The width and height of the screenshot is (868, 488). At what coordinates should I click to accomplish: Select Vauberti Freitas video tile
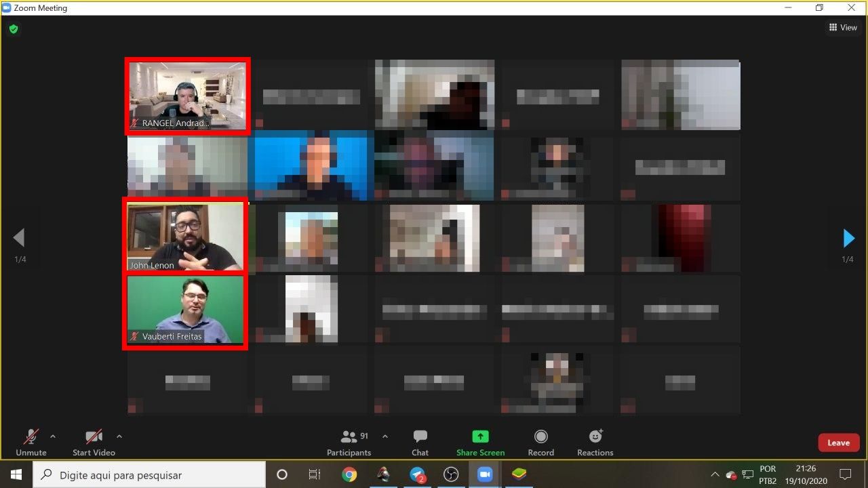point(185,310)
